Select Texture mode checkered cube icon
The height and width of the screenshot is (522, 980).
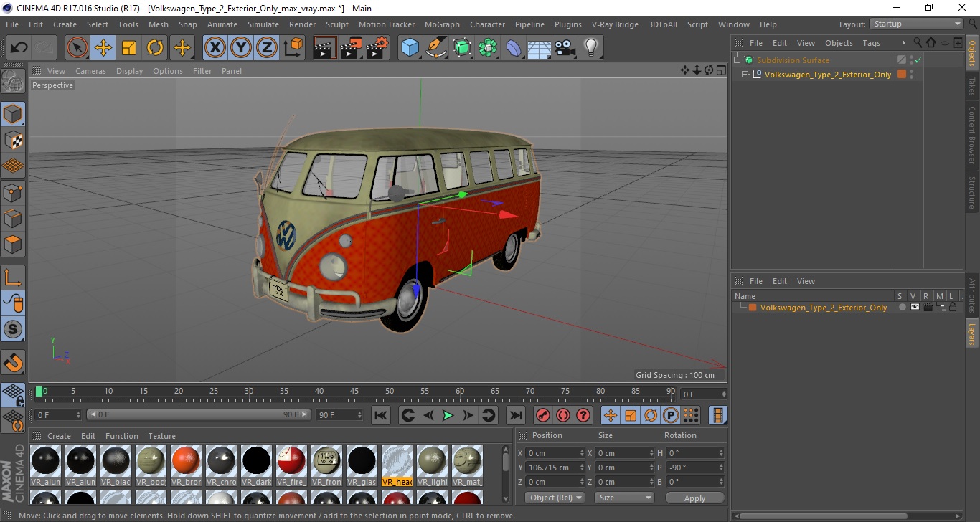click(13, 141)
